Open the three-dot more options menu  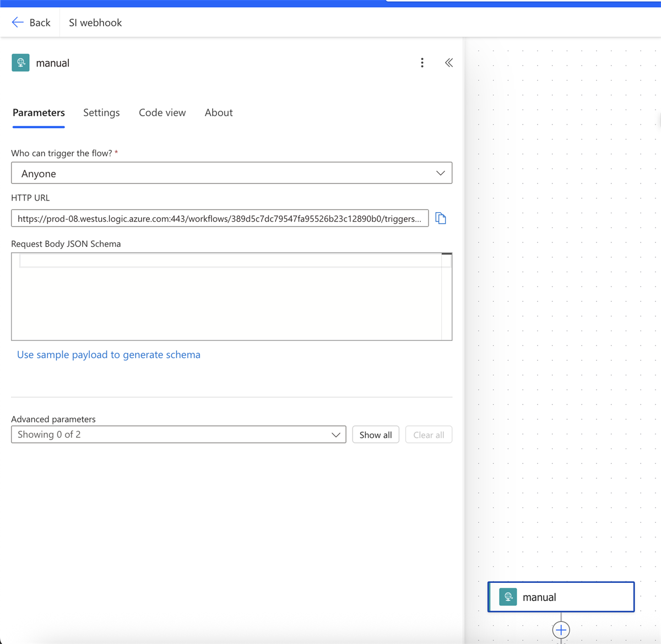tap(422, 63)
